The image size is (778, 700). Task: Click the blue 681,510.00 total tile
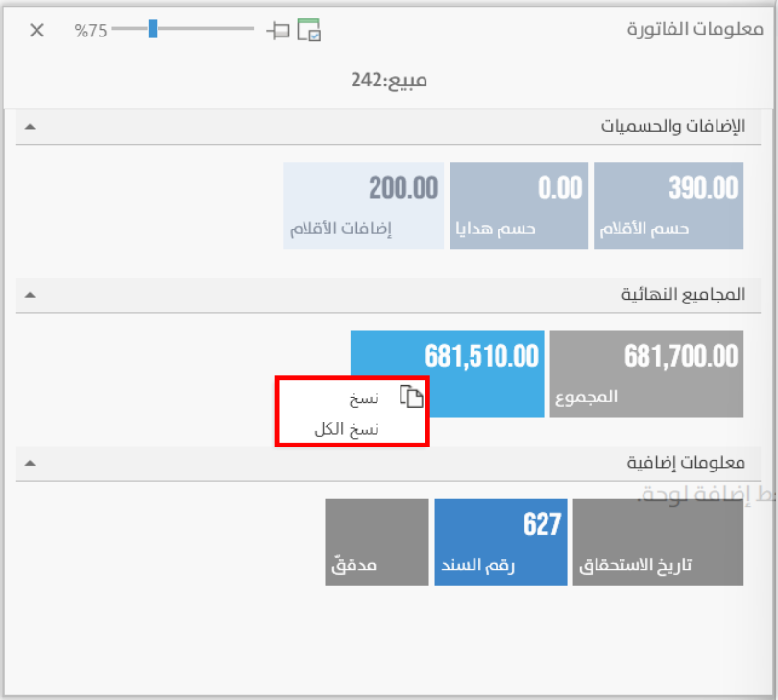[480, 357]
